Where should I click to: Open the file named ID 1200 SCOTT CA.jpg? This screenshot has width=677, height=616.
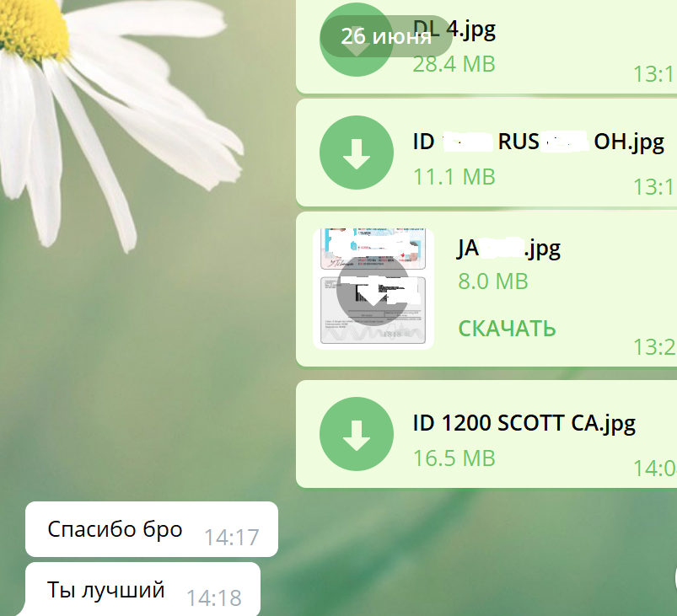[x=524, y=423]
